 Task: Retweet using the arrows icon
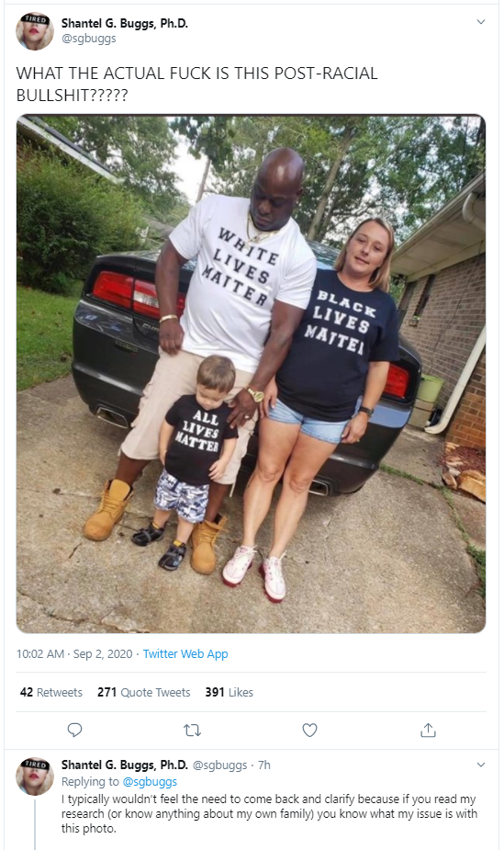[192, 731]
